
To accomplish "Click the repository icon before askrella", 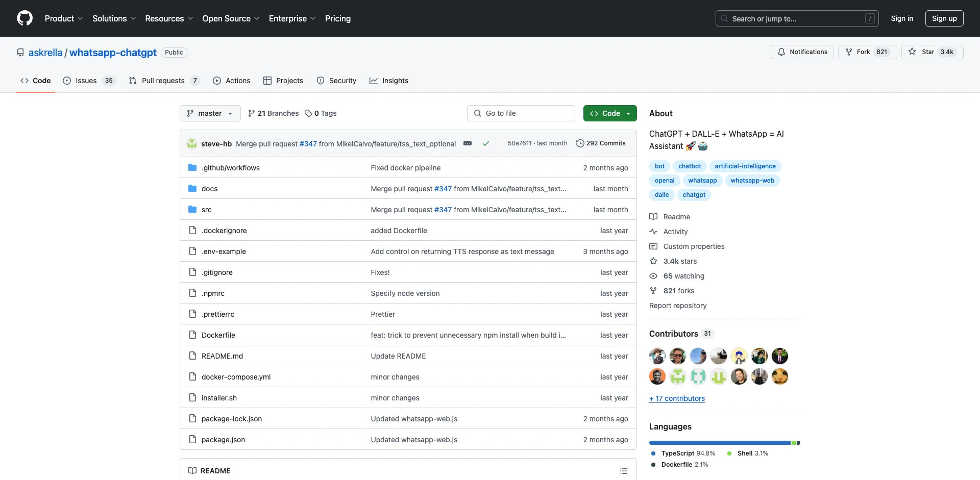I will click(x=20, y=53).
